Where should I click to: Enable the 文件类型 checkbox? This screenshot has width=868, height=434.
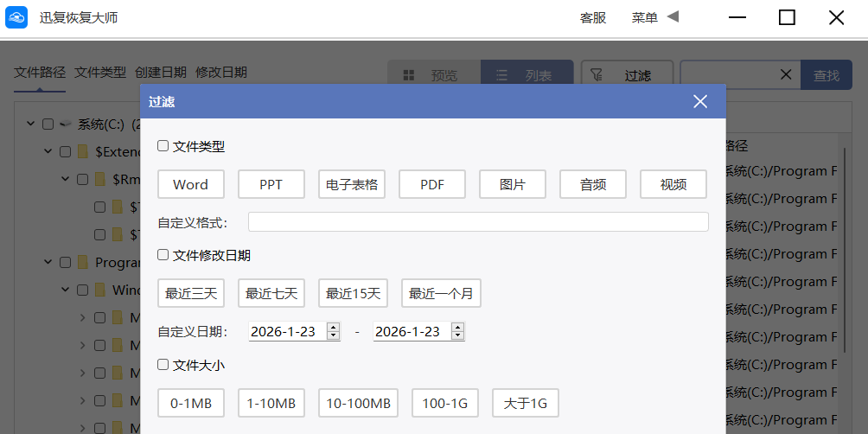[x=163, y=146]
